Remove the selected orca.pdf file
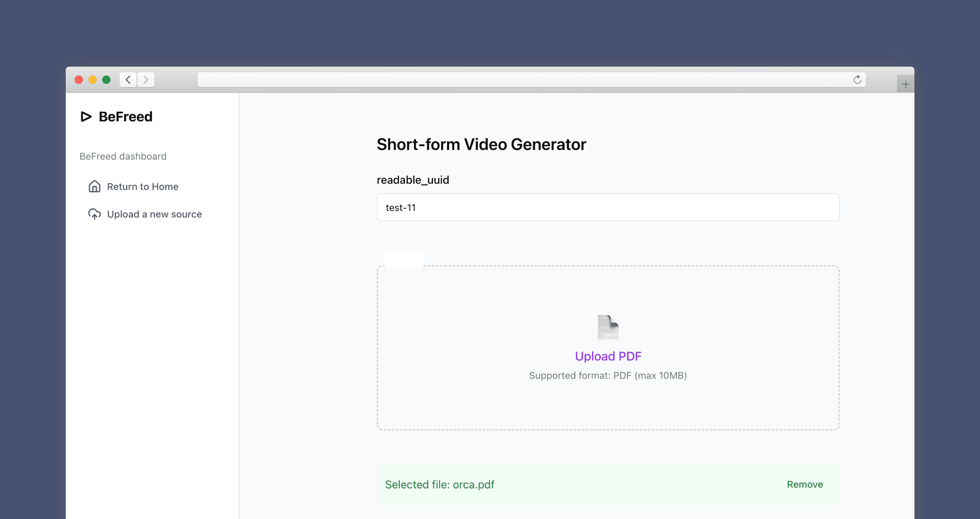Viewport: 980px width, 519px height. pyautogui.click(x=805, y=484)
